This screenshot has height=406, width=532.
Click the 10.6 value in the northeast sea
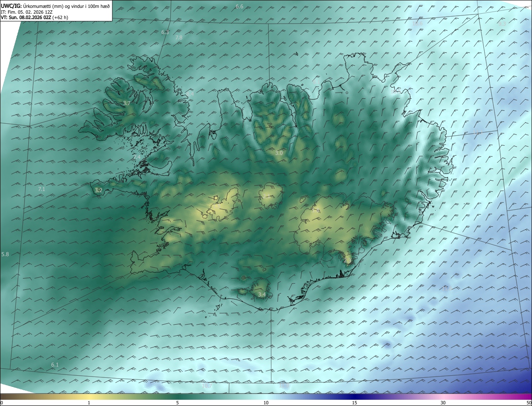point(417,24)
